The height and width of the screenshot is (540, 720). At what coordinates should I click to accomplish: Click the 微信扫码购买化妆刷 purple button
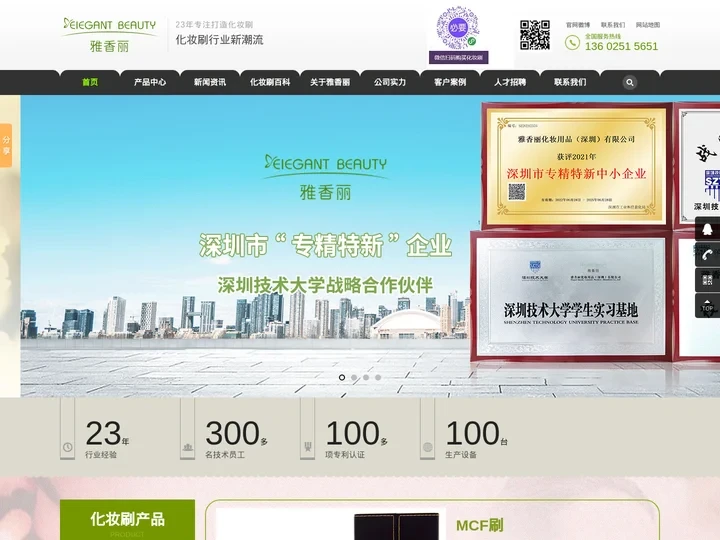tap(458, 57)
